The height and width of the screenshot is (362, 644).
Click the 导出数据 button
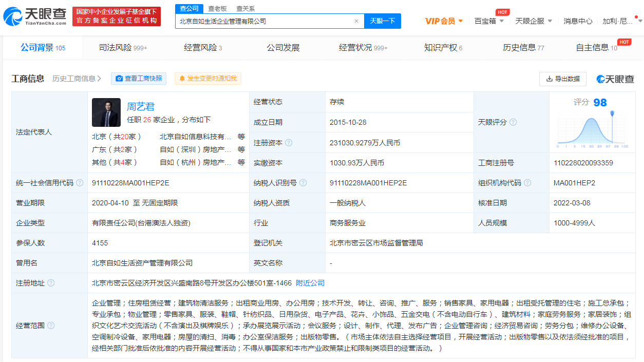coord(563,79)
